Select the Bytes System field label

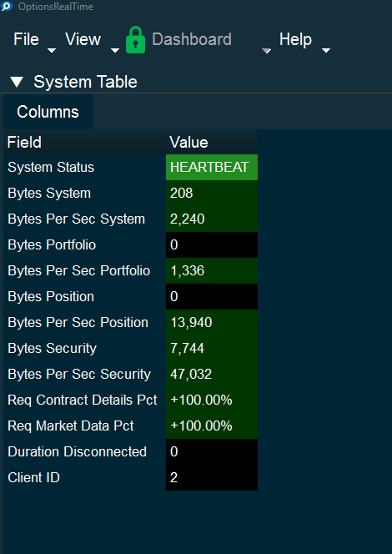[x=49, y=194]
